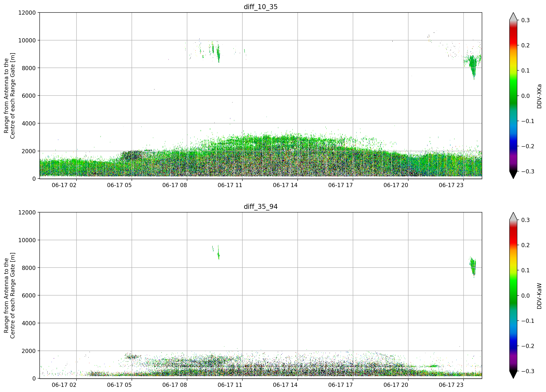The width and height of the screenshot is (546, 392).
Task: Click the 06-17 05 x-tick under diff_35_94
Action: point(120,385)
